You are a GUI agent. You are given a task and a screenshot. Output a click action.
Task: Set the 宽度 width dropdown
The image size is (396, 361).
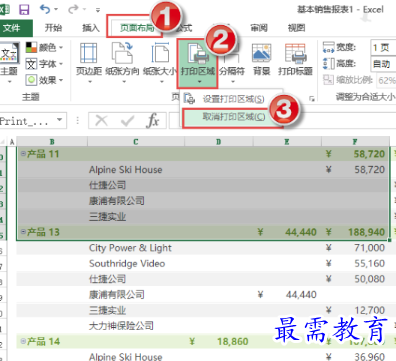[x=383, y=48]
